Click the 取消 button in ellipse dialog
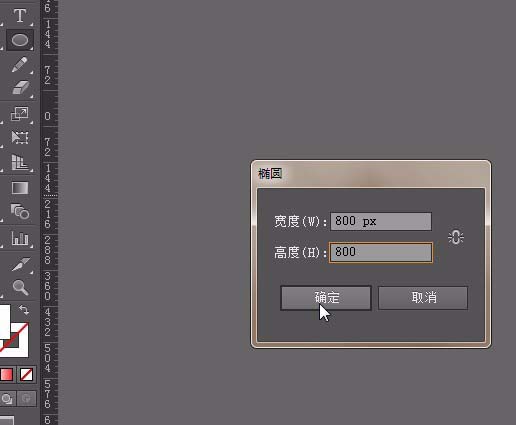 (x=423, y=298)
